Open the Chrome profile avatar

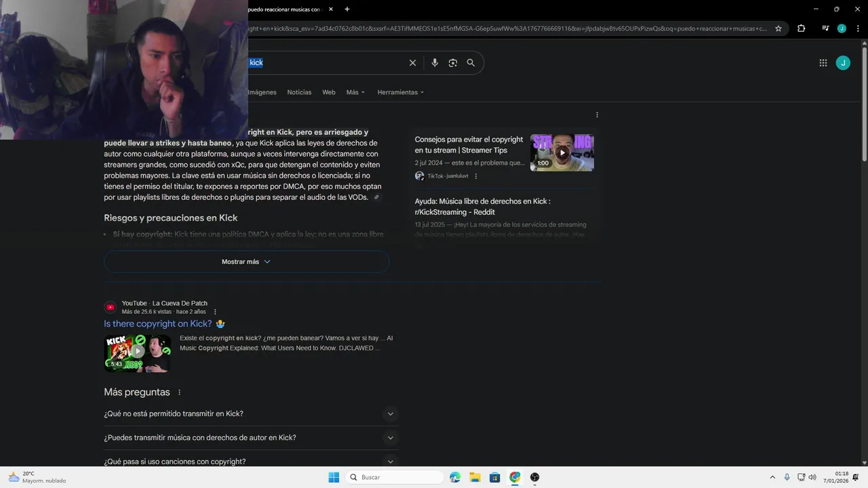(842, 28)
